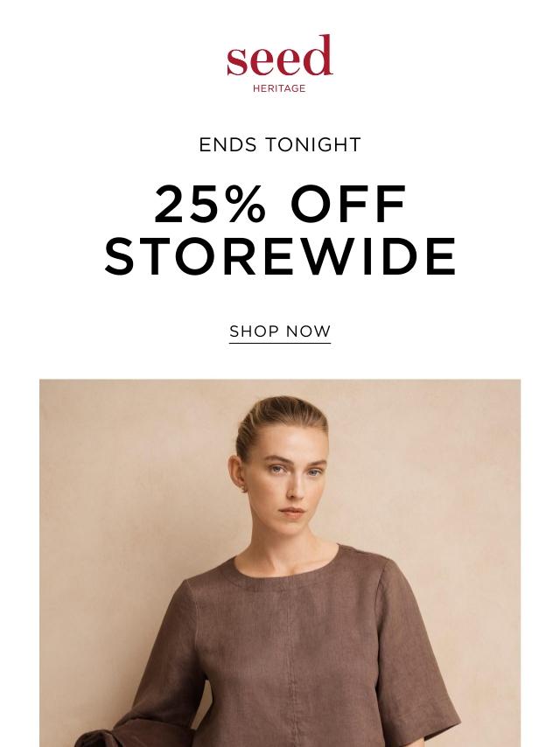Select the 25% OFF headline text

(280, 205)
